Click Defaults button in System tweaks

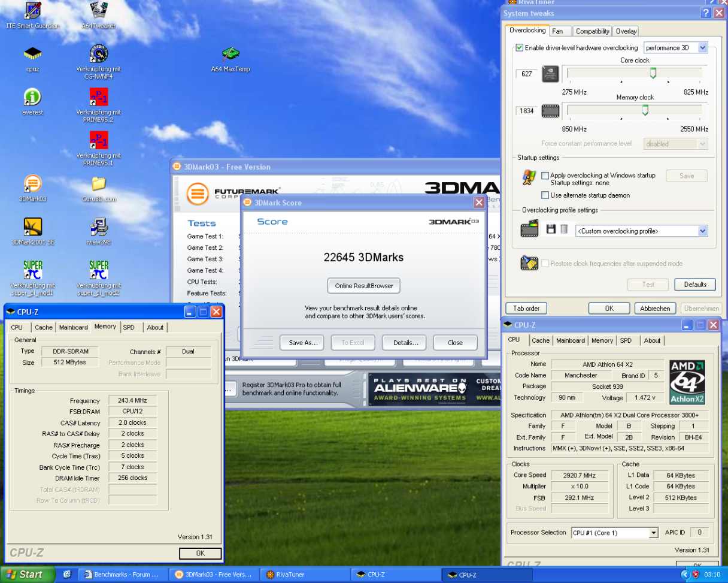pos(695,285)
